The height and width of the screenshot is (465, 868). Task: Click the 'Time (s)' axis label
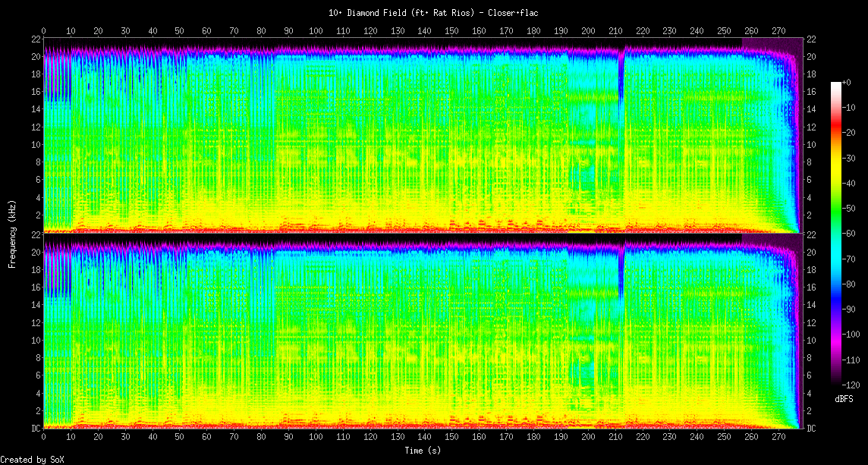(x=421, y=450)
